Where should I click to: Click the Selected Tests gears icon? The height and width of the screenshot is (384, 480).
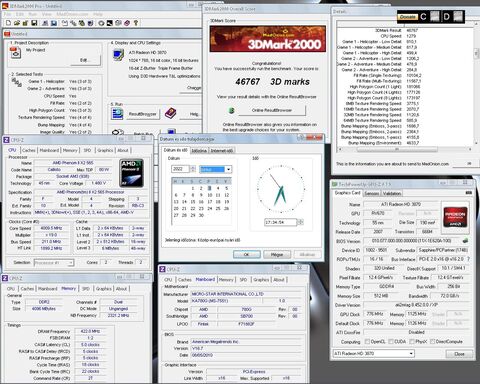click(16, 82)
